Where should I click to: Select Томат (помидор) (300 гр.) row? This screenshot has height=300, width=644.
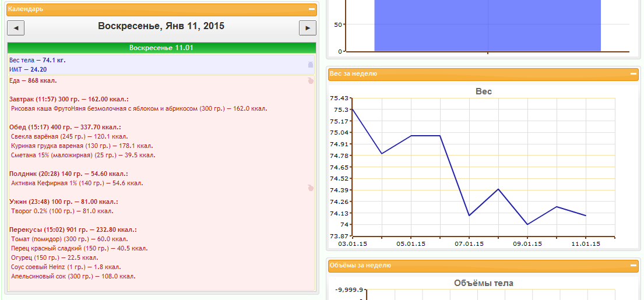pyautogui.click(x=70, y=239)
